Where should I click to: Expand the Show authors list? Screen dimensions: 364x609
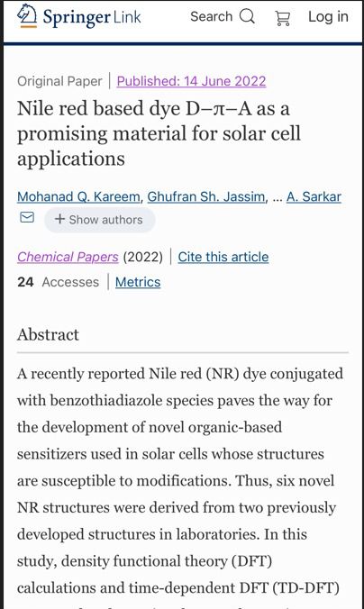(x=99, y=220)
